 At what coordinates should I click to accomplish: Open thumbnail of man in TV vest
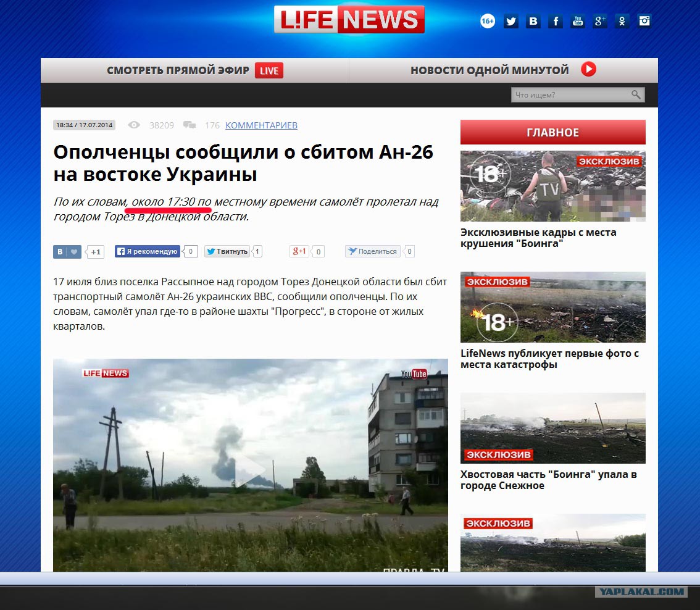[x=552, y=186]
